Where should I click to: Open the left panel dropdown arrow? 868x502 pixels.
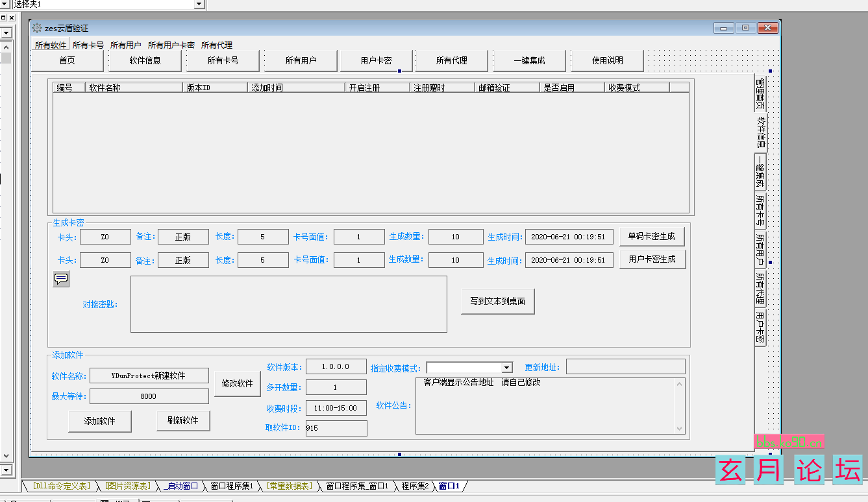click(x=5, y=32)
